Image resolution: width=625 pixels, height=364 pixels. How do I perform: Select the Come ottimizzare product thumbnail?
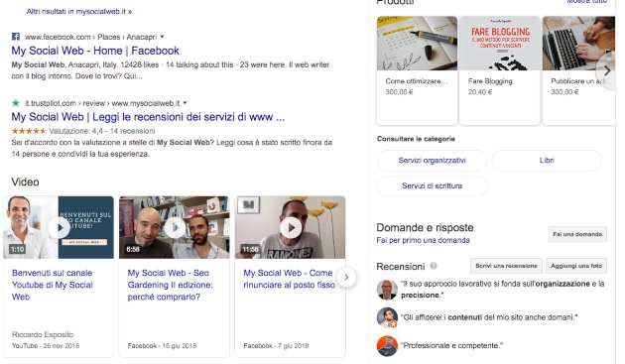pyautogui.click(x=417, y=44)
